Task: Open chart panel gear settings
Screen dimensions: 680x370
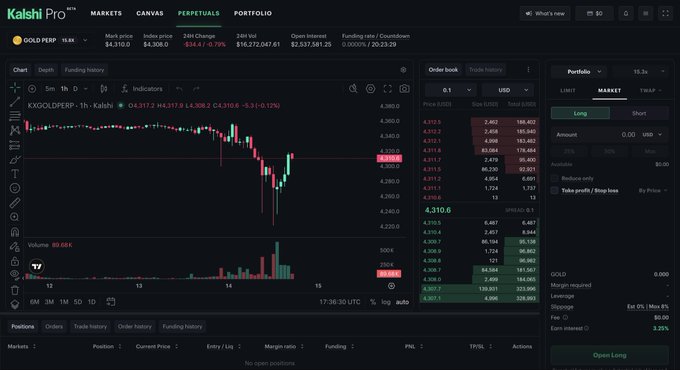Action: 403,70
